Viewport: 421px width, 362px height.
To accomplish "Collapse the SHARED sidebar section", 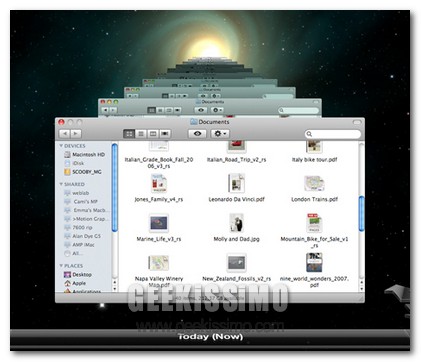I will click(x=61, y=184).
